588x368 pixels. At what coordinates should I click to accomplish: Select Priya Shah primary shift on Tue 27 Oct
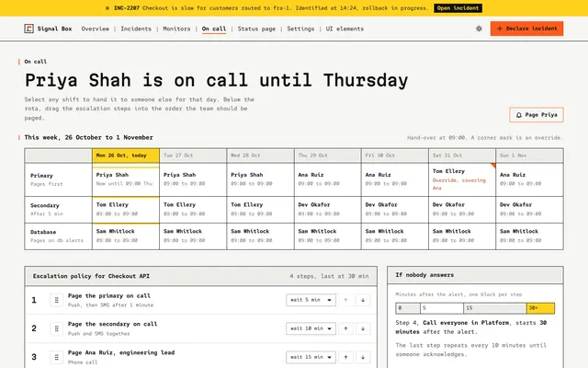(x=193, y=179)
